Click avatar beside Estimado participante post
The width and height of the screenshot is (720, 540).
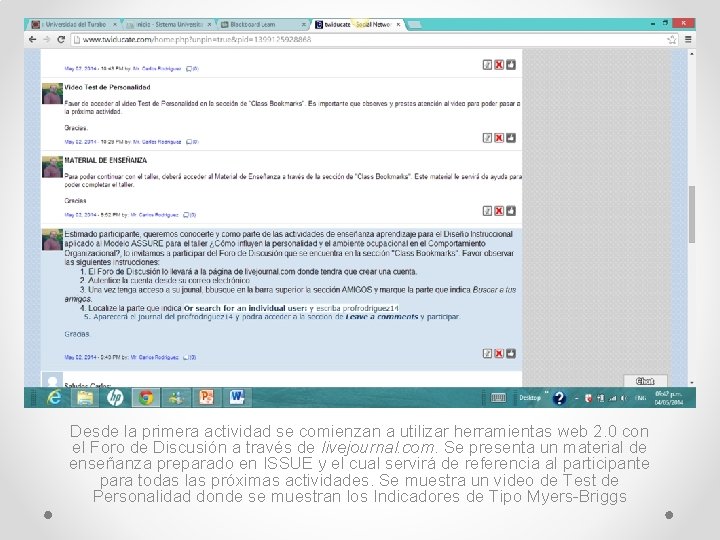pyautogui.click(x=52, y=240)
